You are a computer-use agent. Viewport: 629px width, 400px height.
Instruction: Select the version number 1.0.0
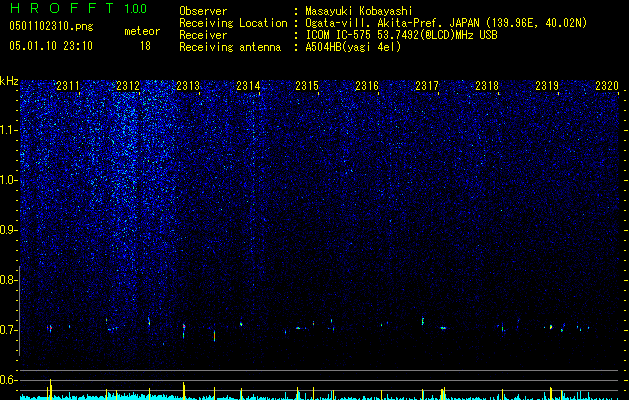tap(136, 9)
